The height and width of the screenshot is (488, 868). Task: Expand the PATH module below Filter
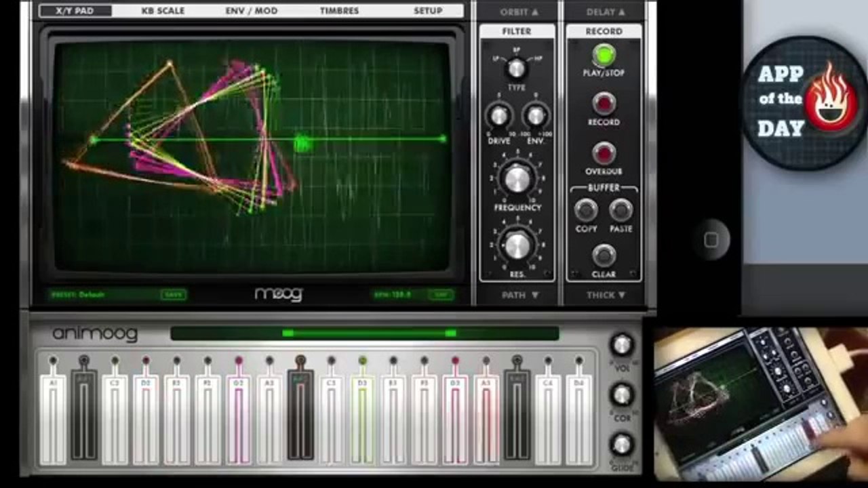(519, 295)
